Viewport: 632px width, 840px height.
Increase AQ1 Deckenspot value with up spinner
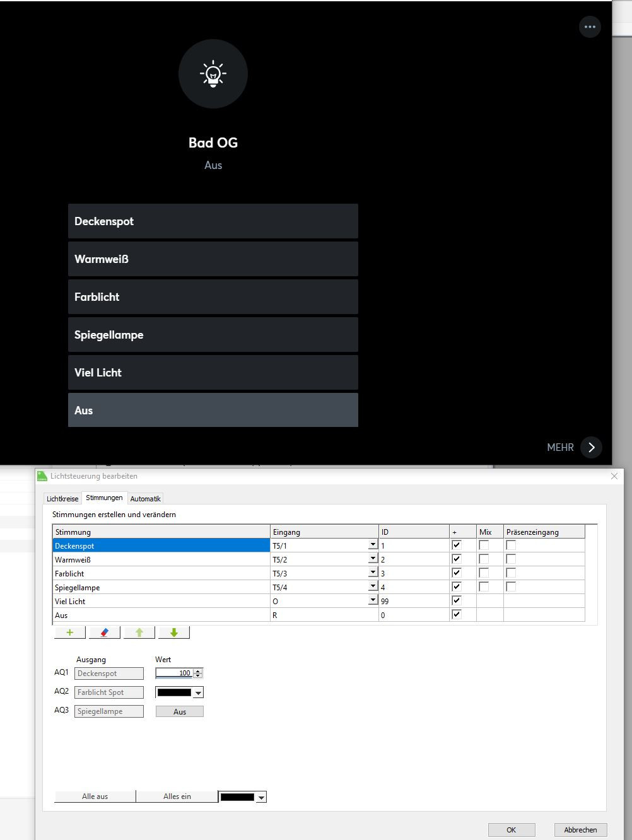pyautogui.click(x=198, y=670)
